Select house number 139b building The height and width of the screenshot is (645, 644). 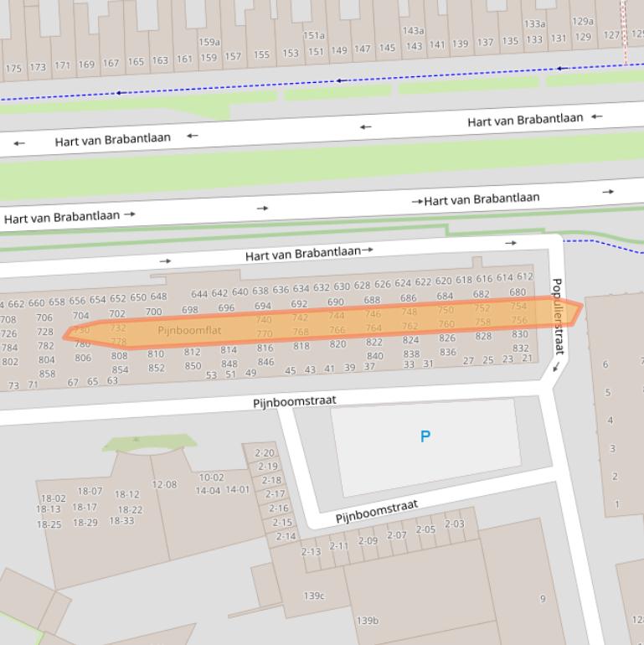tap(368, 621)
